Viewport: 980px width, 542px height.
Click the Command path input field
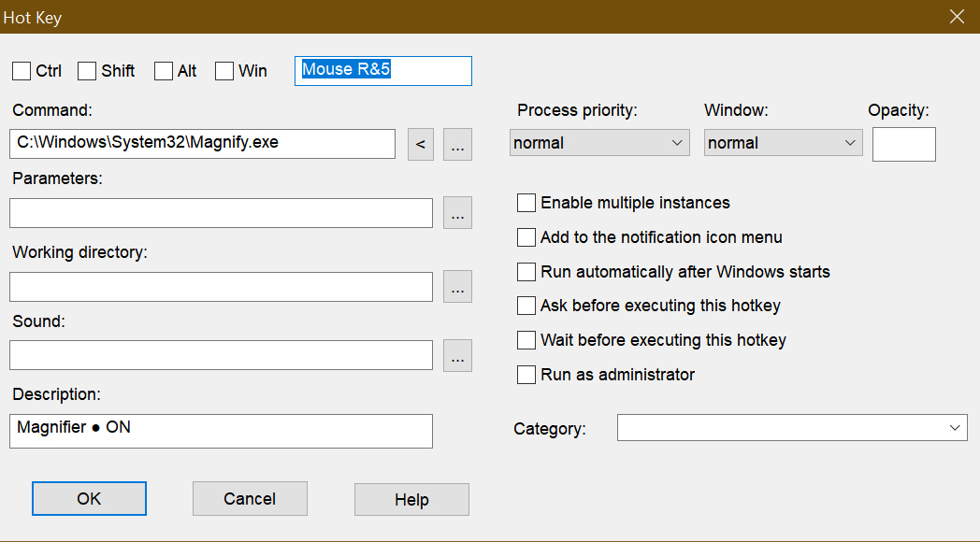point(203,144)
